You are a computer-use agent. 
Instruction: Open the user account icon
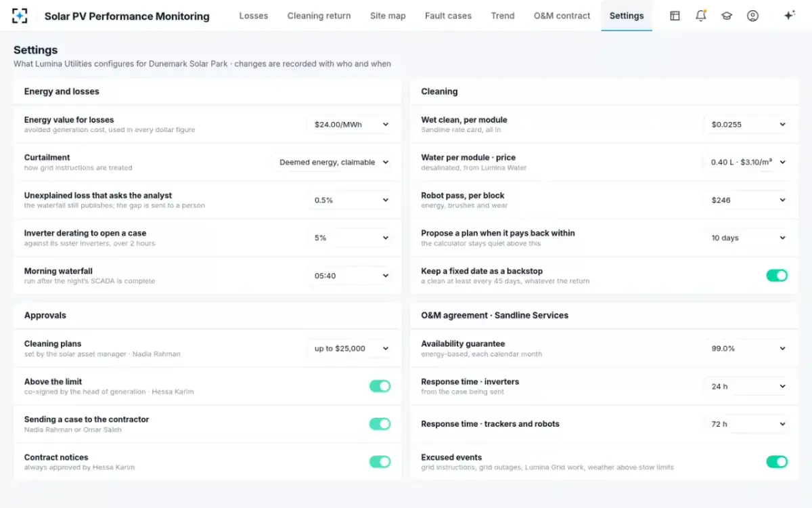click(x=752, y=16)
